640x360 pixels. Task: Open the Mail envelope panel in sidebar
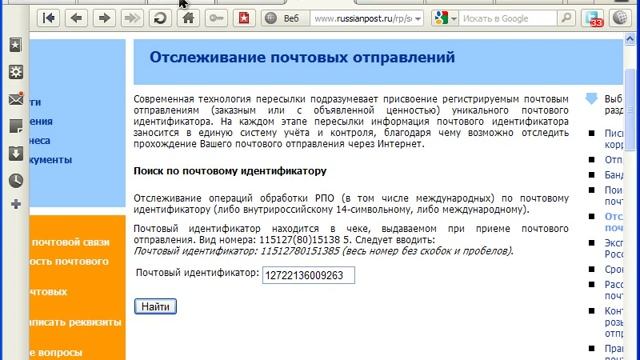(x=16, y=99)
